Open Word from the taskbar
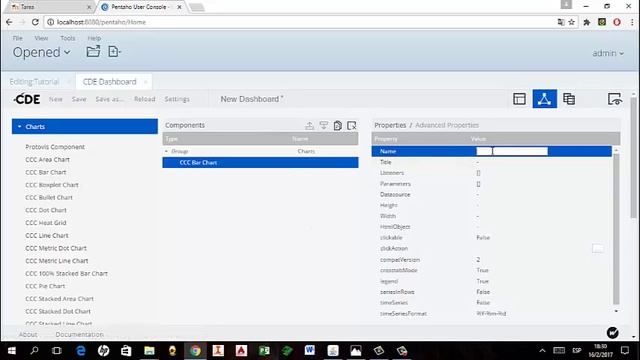Viewport: 640px width, 360px height. tap(309, 351)
